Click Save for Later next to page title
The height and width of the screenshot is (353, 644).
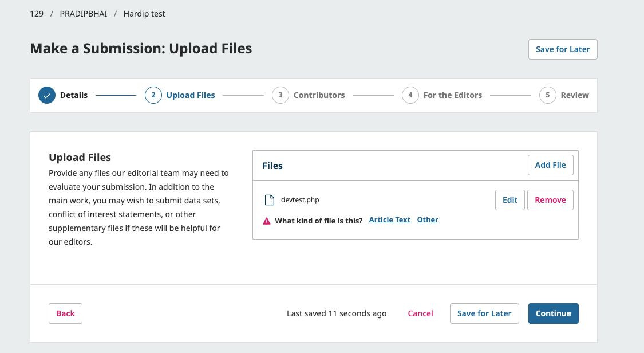562,49
